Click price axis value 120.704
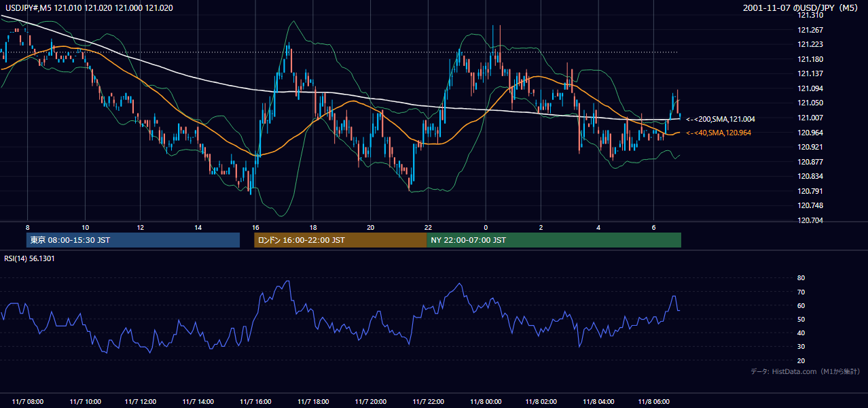This screenshot has height=408, width=868. click(x=810, y=220)
